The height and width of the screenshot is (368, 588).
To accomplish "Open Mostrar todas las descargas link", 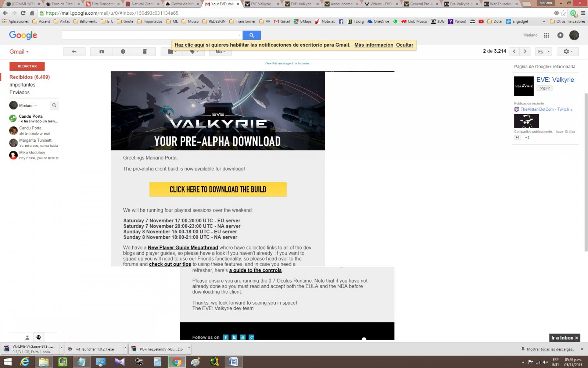I will pyautogui.click(x=551, y=349).
